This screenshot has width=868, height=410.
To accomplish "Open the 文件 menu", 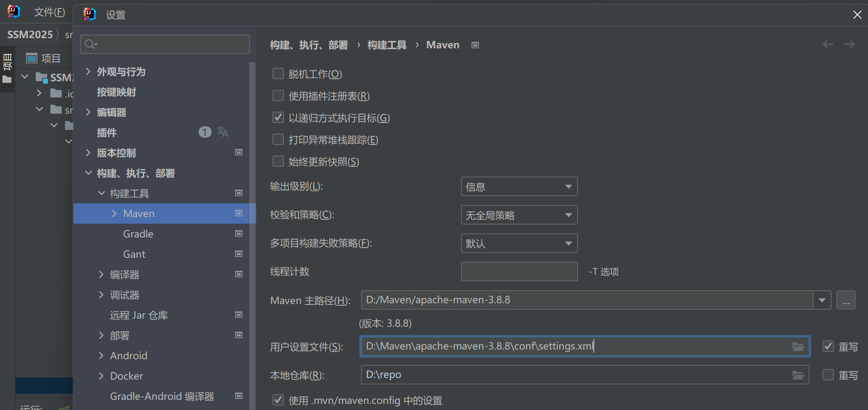I will click(x=49, y=12).
